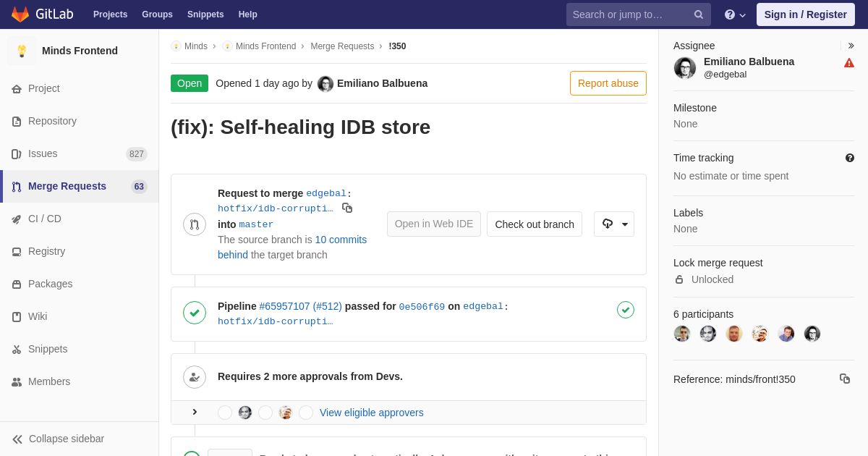Image resolution: width=868 pixels, height=456 pixels.
Task: Click the Issues sidebar icon
Action: click(17, 154)
